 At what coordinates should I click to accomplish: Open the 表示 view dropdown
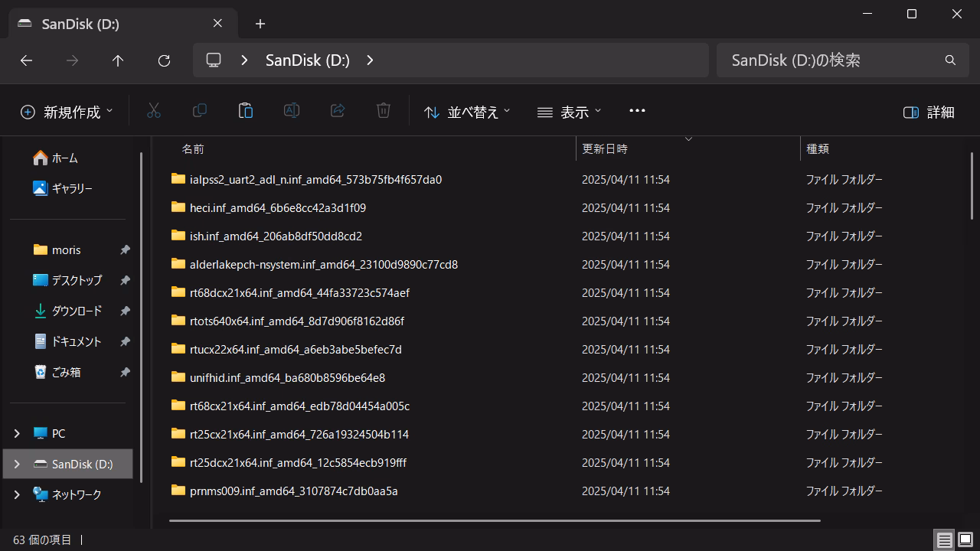click(x=569, y=112)
